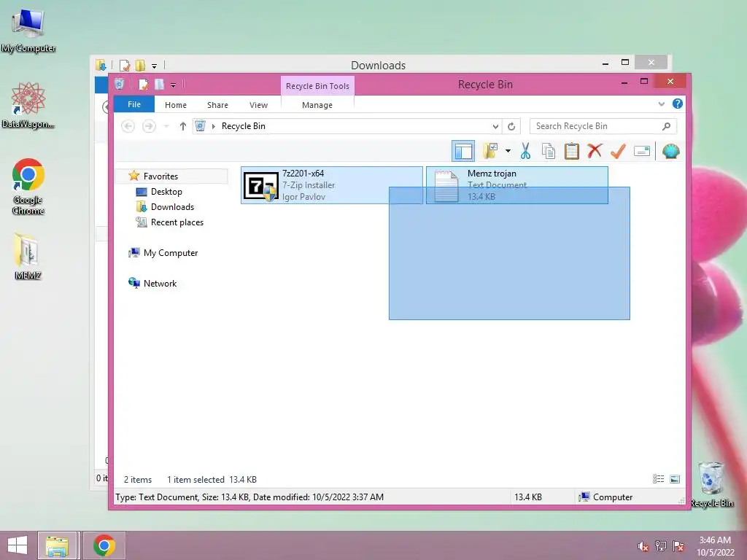Viewport: 747px width, 560px height.
Task: Open the folder options dropdown arrow
Action: pyautogui.click(x=508, y=152)
